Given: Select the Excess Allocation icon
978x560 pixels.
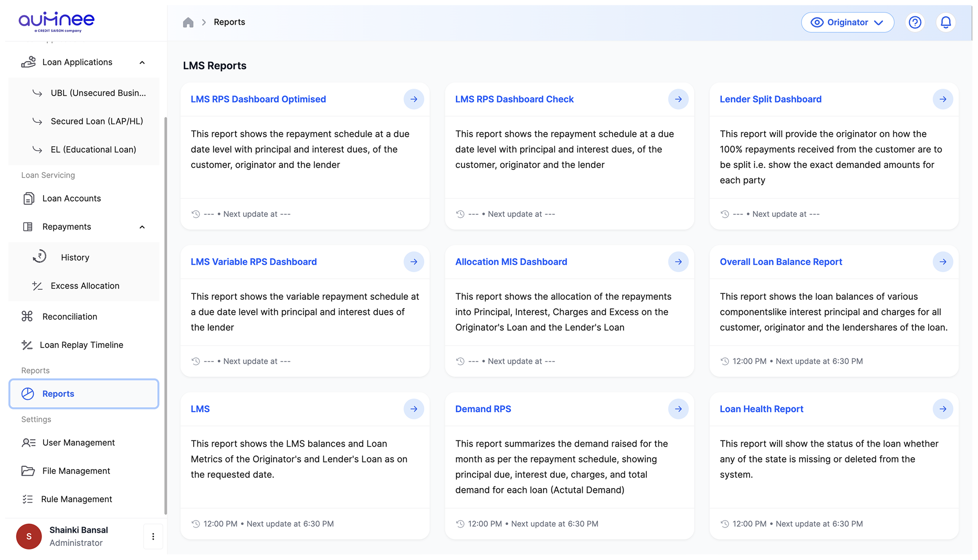Looking at the screenshot, I should [36, 286].
